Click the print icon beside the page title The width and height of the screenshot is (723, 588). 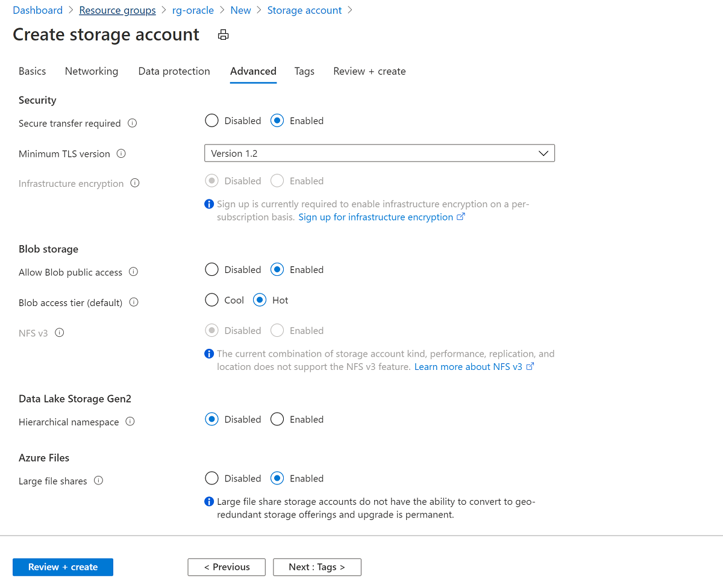tap(223, 34)
